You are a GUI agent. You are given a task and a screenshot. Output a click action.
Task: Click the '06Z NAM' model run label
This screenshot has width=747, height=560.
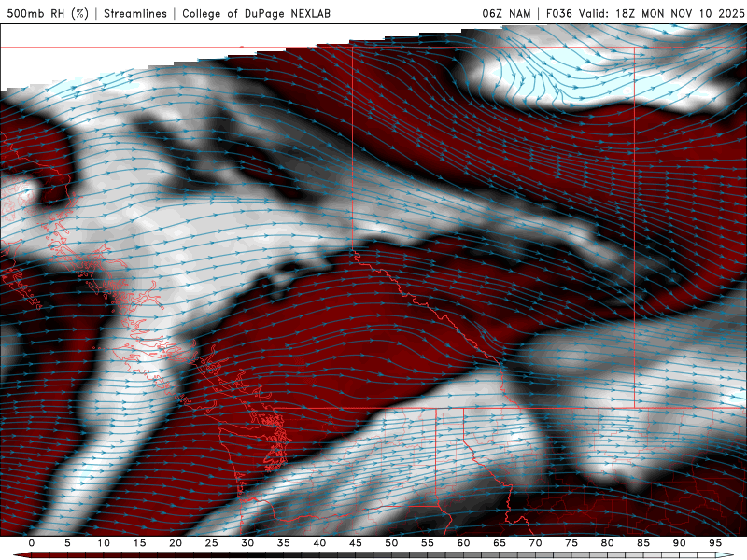(506, 13)
